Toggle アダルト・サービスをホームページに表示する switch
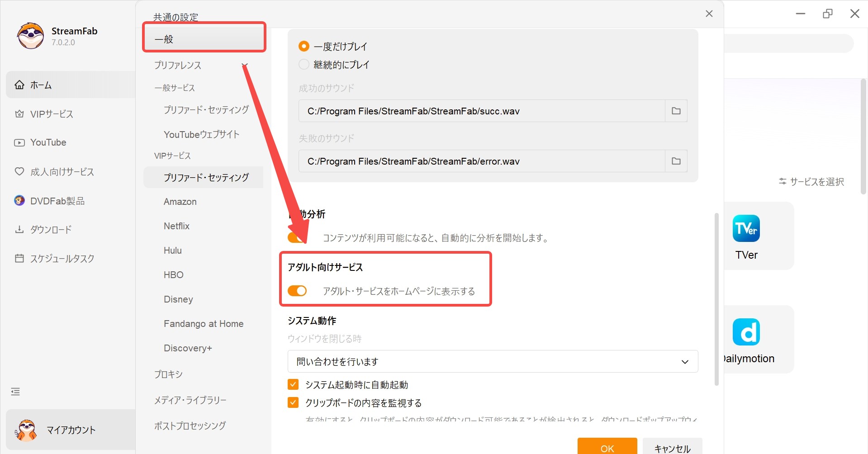Image resolution: width=868 pixels, height=454 pixels. [297, 291]
